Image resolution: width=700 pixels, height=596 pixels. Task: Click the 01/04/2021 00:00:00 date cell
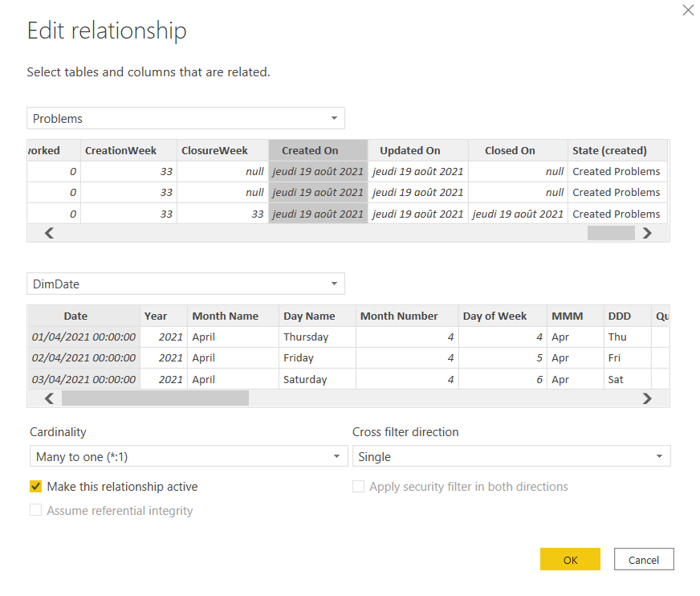84,337
